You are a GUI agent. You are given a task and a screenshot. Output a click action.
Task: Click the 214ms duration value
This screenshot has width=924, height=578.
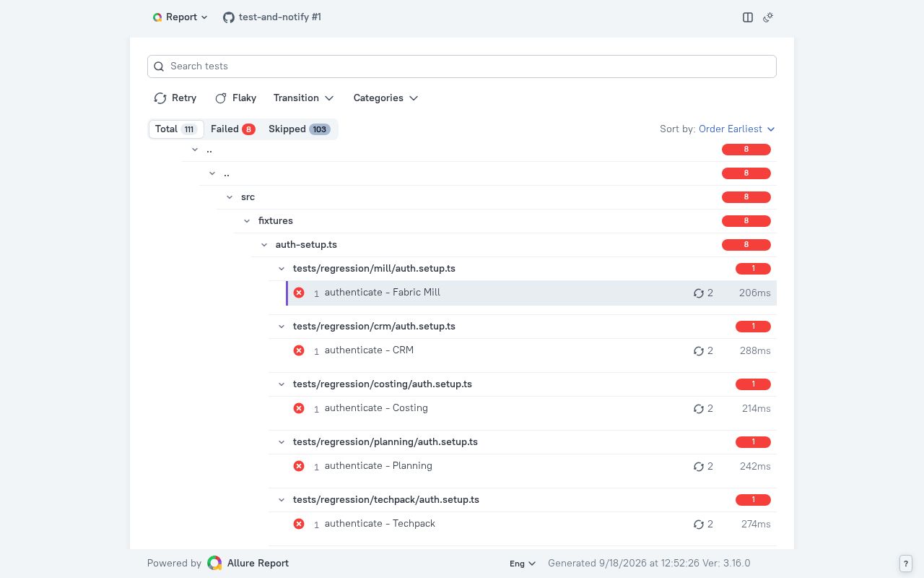coord(756,409)
